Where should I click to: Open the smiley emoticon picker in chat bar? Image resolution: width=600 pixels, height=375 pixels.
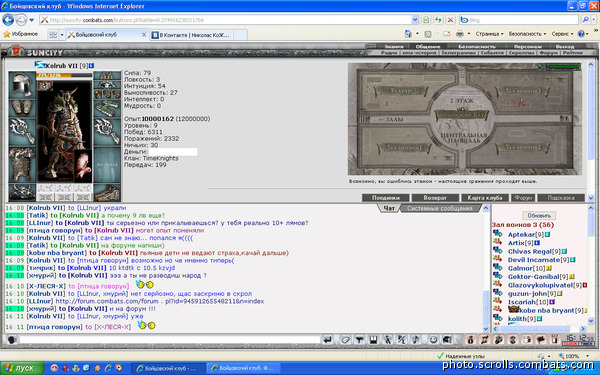[433, 339]
